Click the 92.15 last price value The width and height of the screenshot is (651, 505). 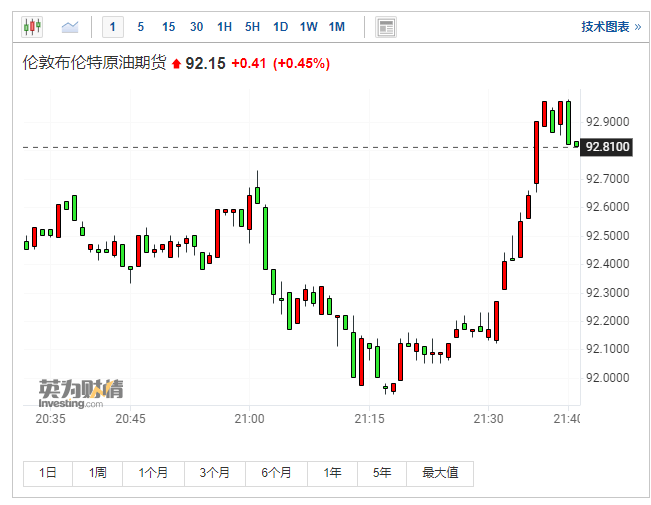point(205,64)
